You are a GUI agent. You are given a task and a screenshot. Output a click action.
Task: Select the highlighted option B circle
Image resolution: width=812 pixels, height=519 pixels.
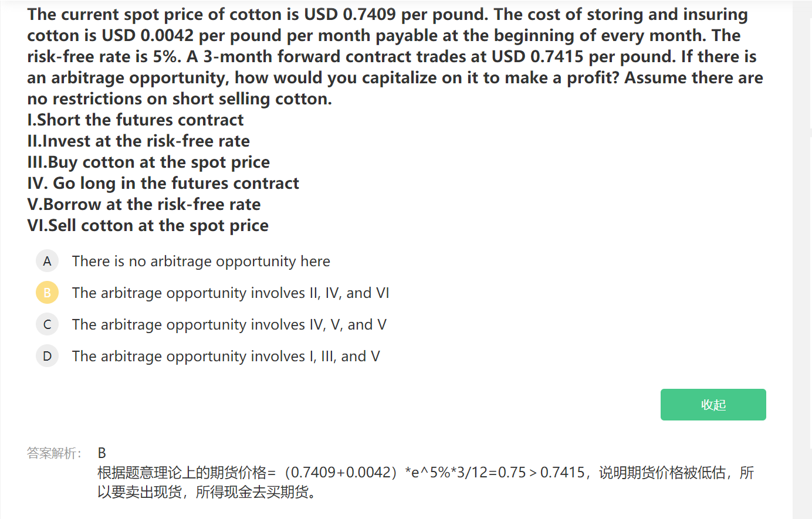point(47,293)
